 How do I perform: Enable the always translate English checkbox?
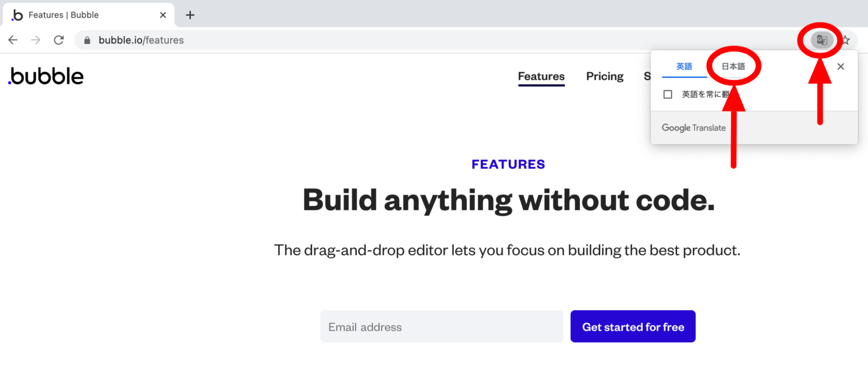tap(667, 94)
